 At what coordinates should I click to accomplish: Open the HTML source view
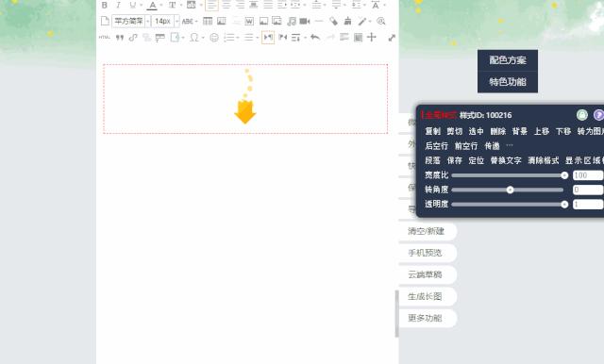pyautogui.click(x=105, y=38)
